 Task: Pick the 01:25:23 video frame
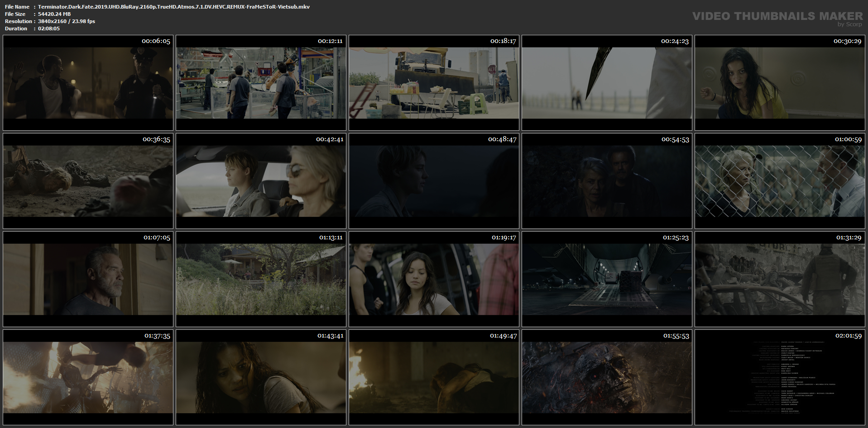point(607,279)
